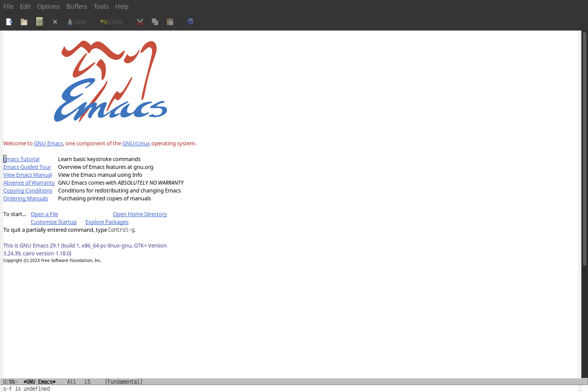Open file using the folder icon
This screenshot has height=392, width=588.
click(24, 21)
